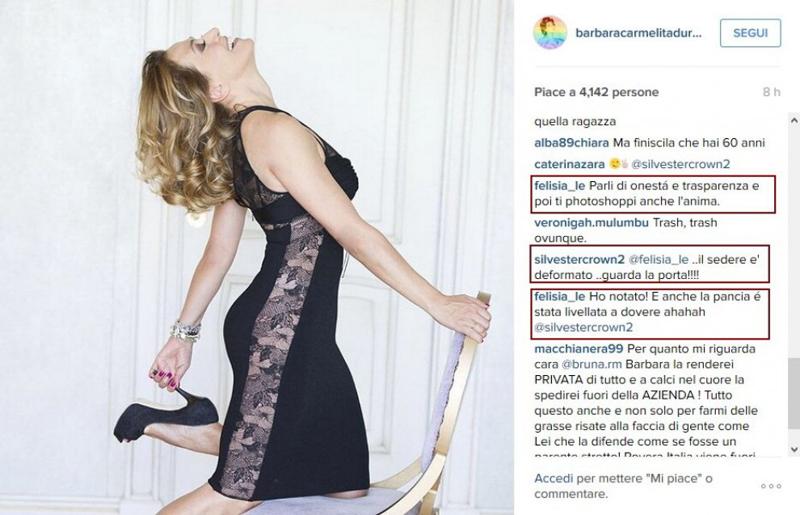Click the comments scrollbar down arrow

click(x=794, y=449)
